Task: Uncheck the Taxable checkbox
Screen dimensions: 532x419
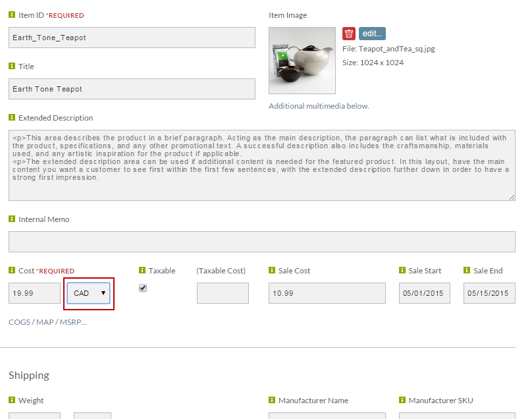Action: coord(143,288)
